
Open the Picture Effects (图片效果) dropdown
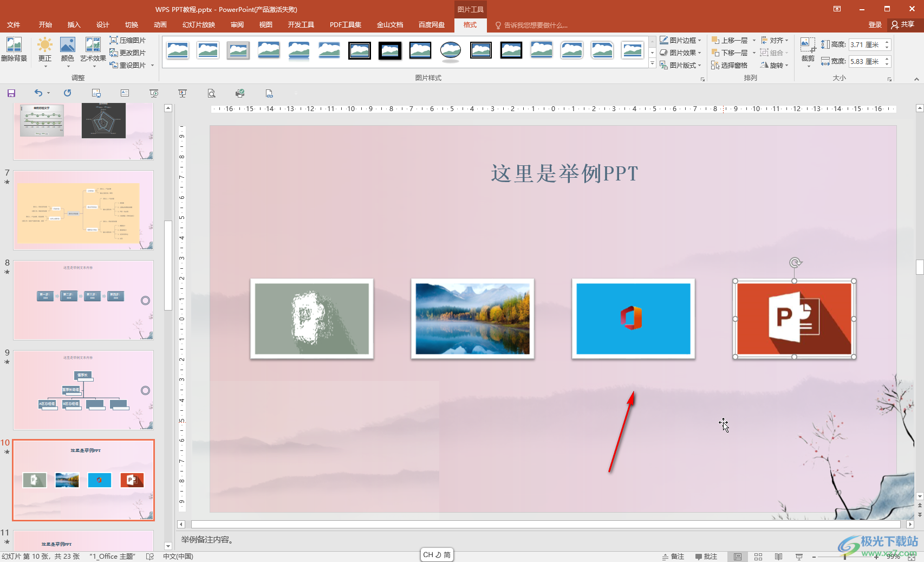click(680, 53)
